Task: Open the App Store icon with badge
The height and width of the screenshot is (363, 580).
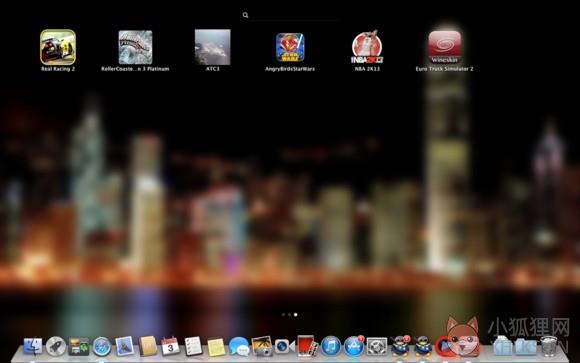Action: (354, 346)
